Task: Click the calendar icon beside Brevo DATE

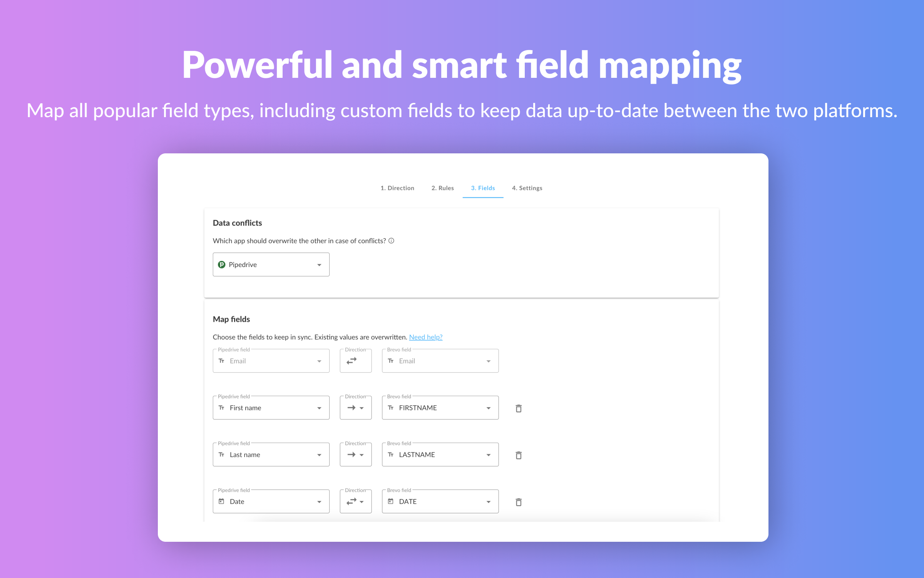Action: click(391, 501)
